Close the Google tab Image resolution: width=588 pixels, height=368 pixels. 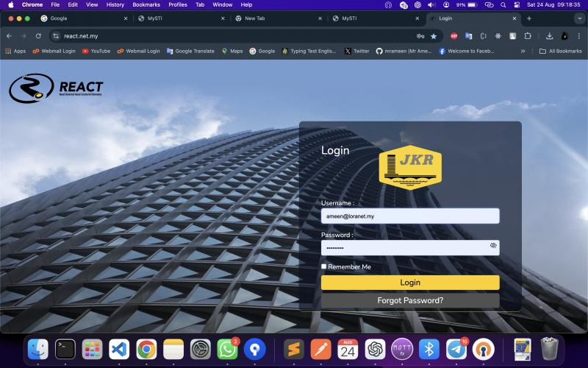[126, 18]
